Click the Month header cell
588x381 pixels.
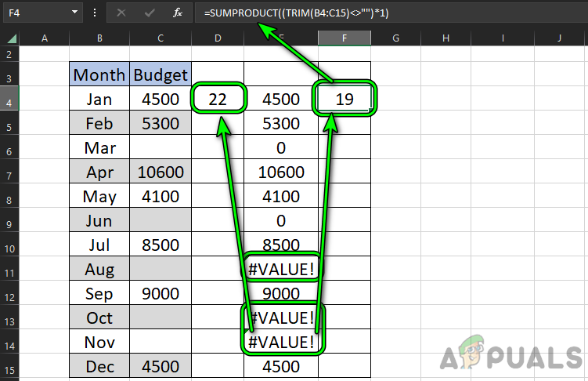tap(99, 74)
